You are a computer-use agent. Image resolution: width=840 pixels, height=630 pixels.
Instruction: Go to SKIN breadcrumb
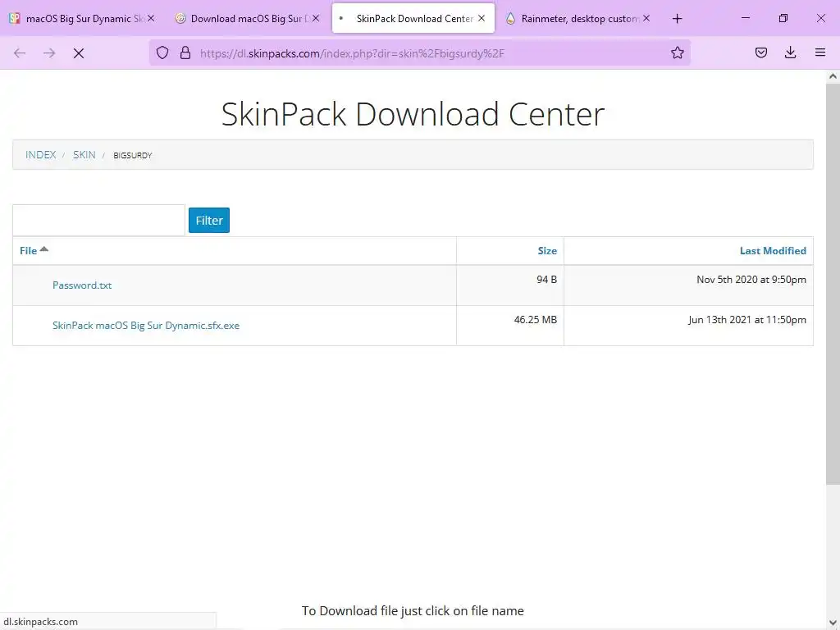[84, 155]
